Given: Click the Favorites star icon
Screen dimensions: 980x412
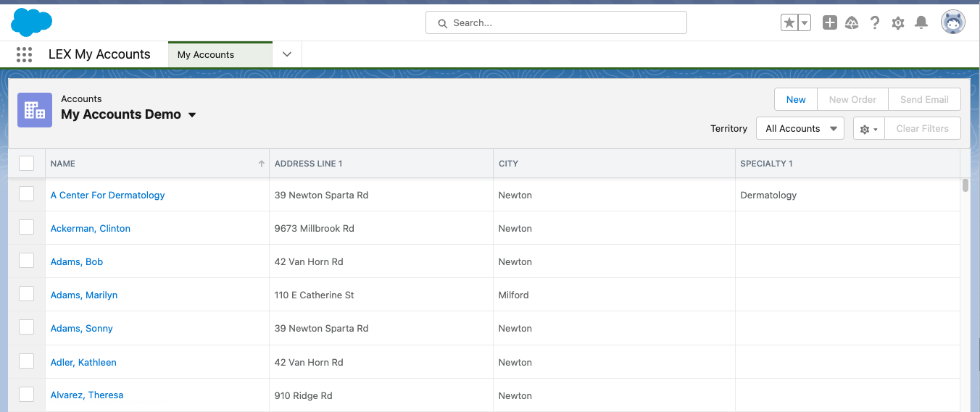Looking at the screenshot, I should pyautogui.click(x=789, y=23).
